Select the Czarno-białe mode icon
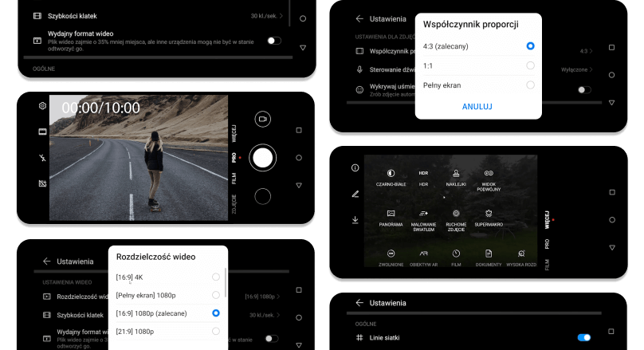 (x=391, y=173)
